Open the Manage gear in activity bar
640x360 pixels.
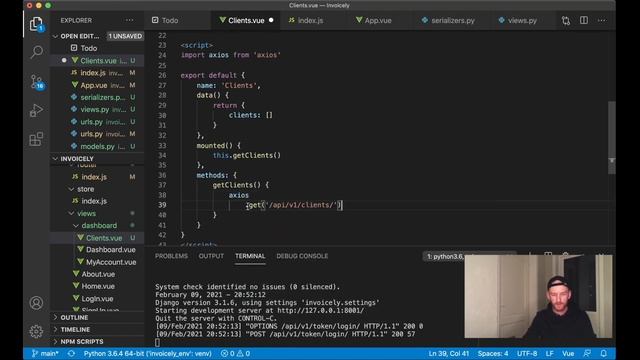coord(36,331)
